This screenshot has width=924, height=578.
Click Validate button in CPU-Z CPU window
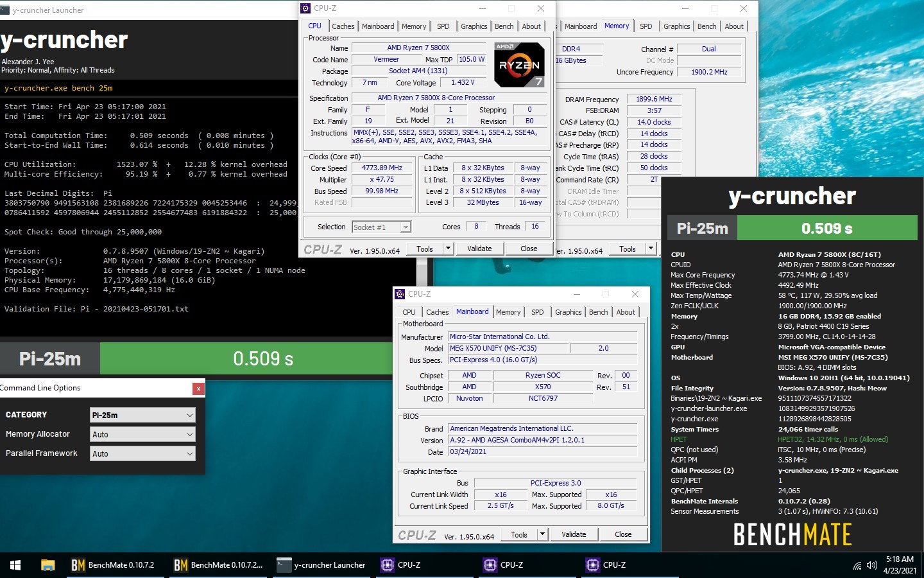pos(479,249)
